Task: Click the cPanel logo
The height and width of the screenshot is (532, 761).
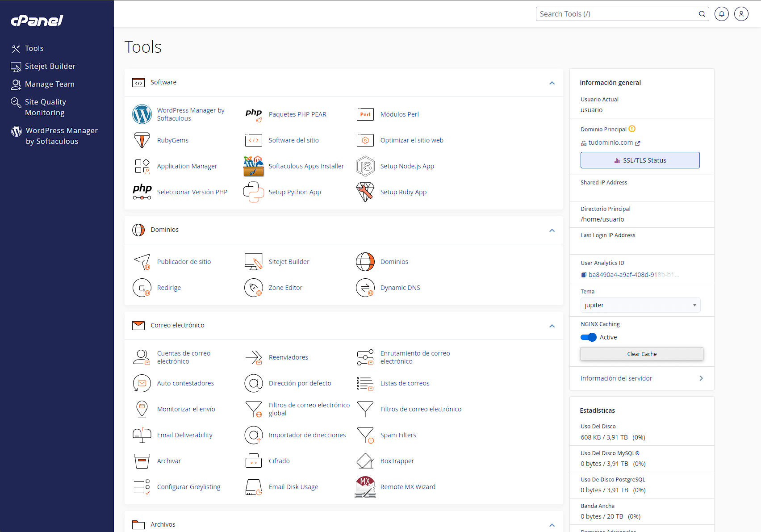Action: click(37, 21)
